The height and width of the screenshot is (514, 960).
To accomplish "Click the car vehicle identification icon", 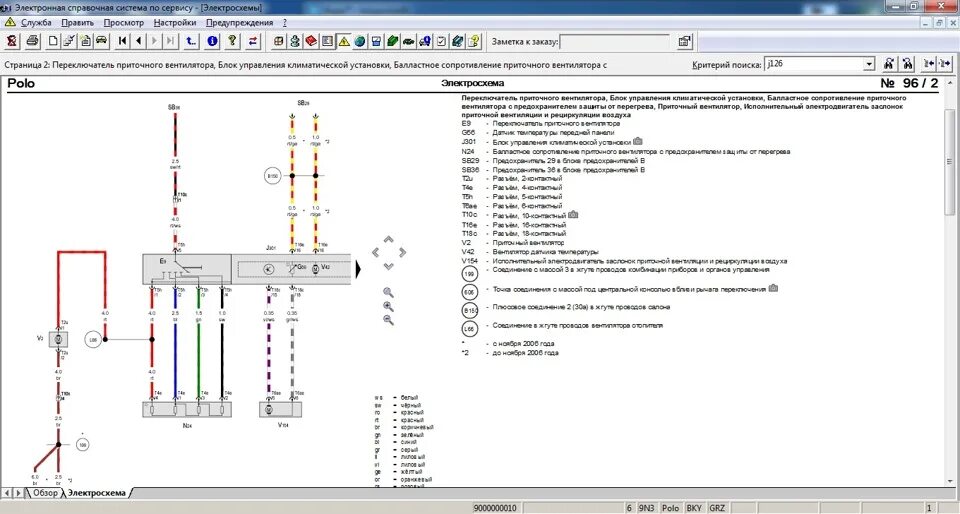I will coord(102,41).
